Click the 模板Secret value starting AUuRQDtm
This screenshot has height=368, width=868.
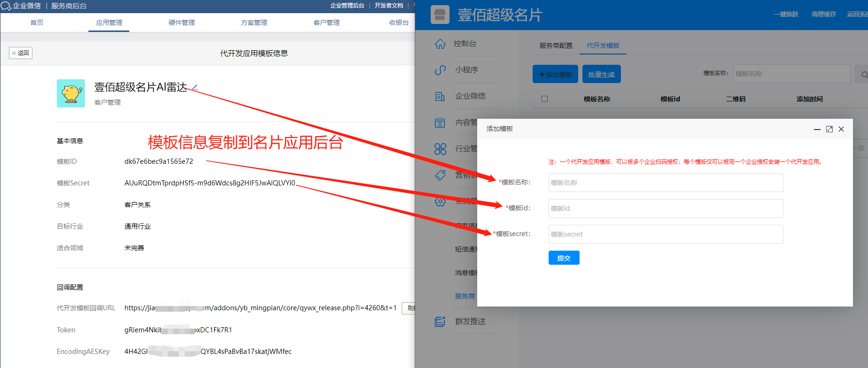(210, 183)
